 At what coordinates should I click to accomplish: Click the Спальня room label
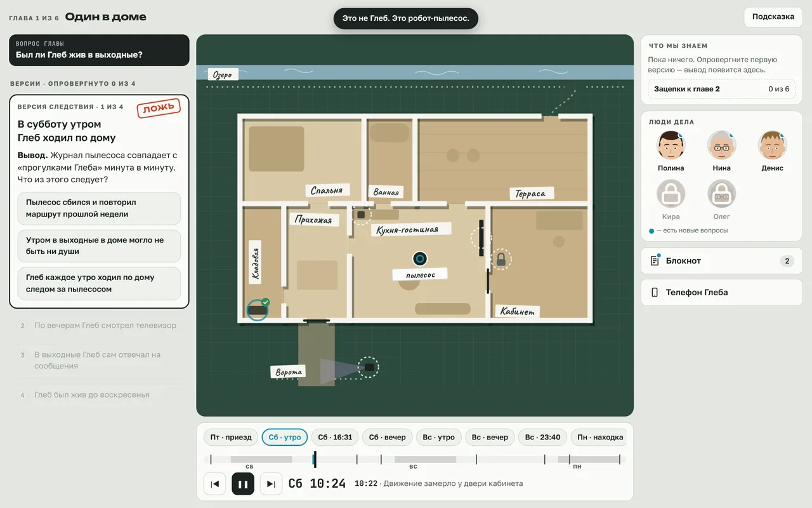tap(327, 190)
